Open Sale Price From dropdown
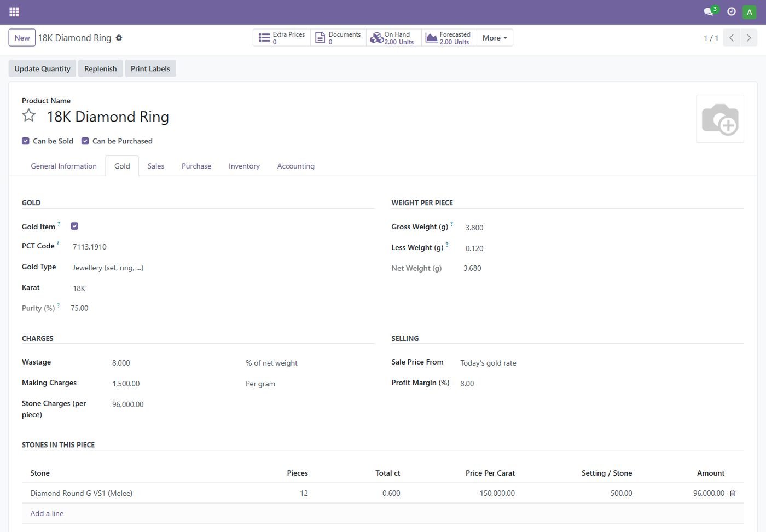 tap(601, 363)
